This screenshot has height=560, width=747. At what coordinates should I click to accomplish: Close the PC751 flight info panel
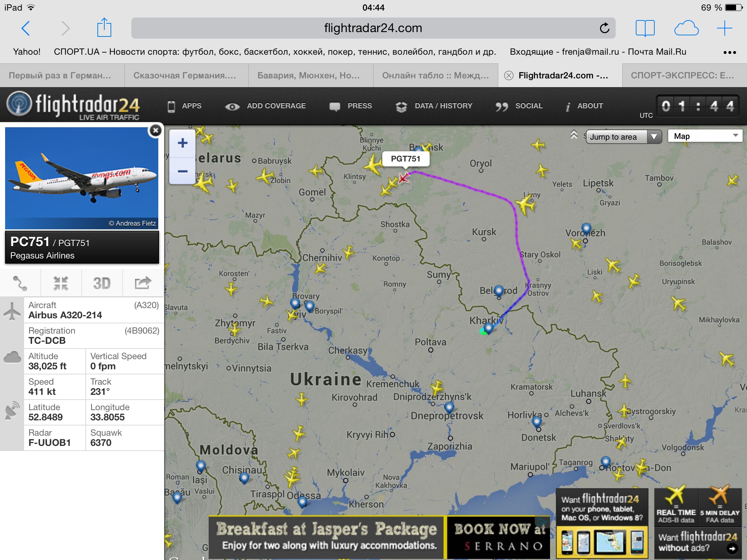tap(155, 131)
